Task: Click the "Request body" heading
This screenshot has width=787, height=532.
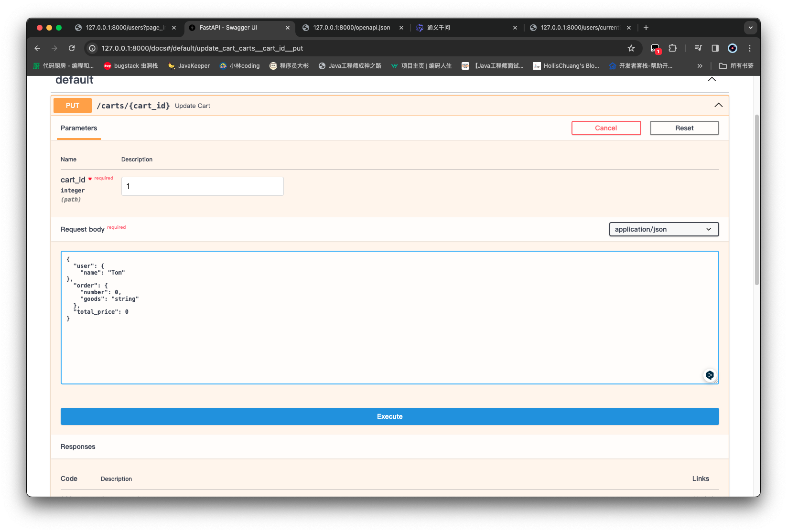Action: coord(83,229)
